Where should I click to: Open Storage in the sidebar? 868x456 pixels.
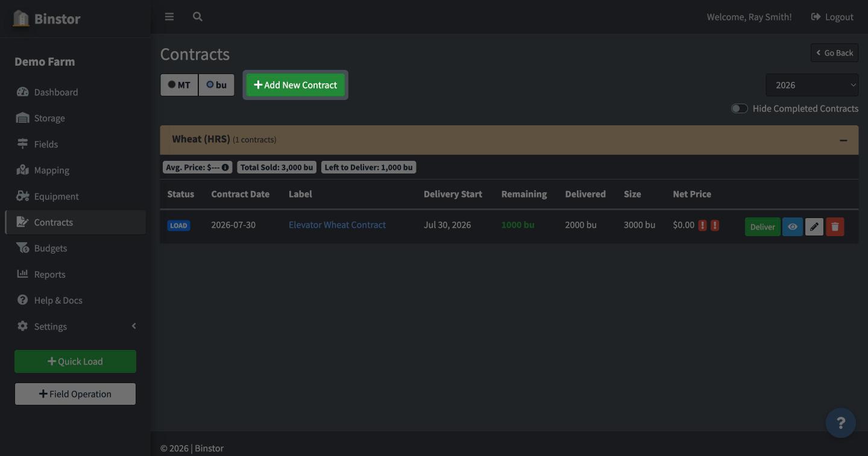75,118
